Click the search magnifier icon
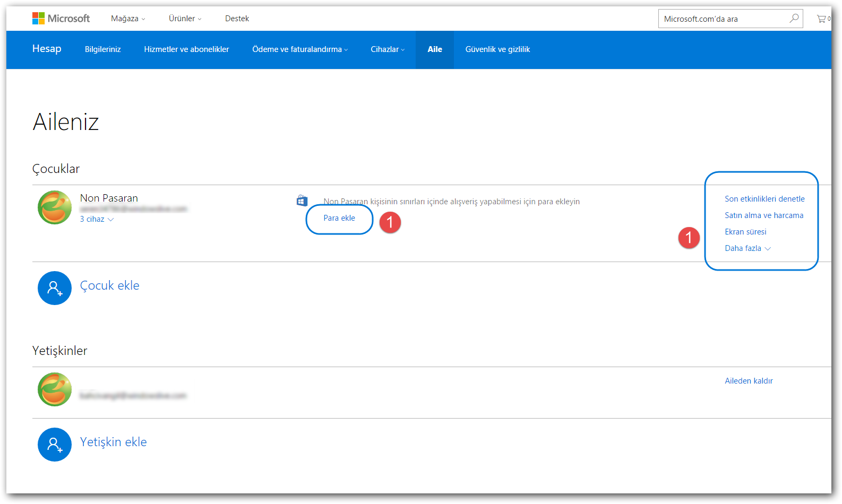 794,19
